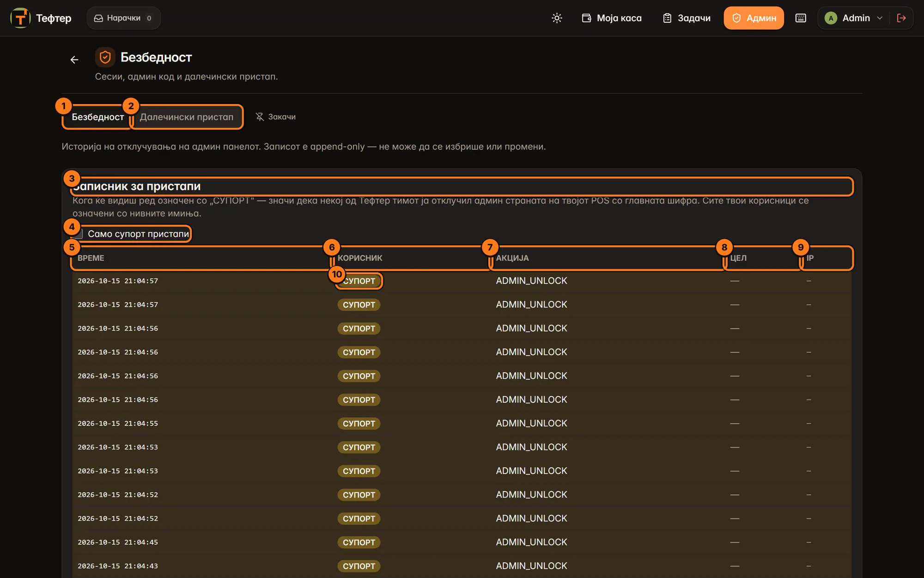This screenshot has width=924, height=578.
Task: Switch to the Безбедност tab
Action: [97, 117]
